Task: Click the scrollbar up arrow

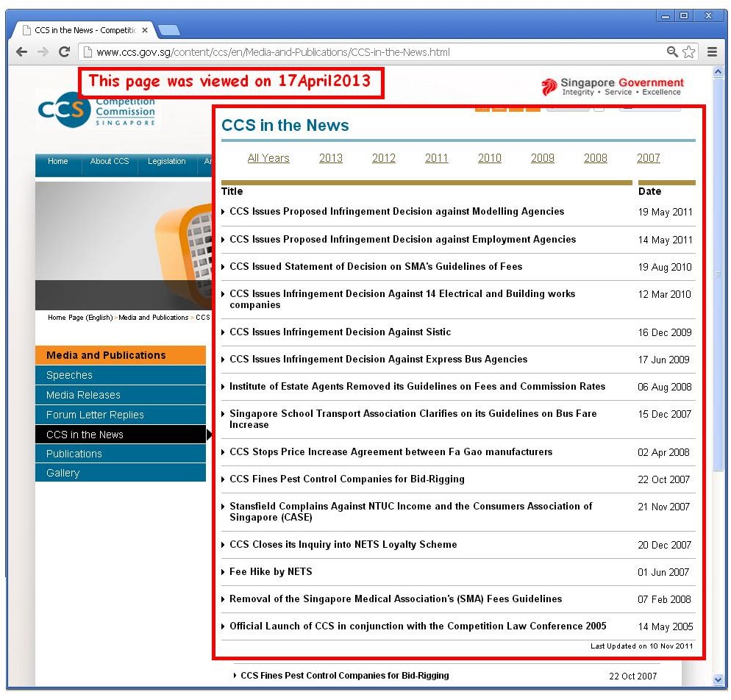Action: (x=718, y=72)
